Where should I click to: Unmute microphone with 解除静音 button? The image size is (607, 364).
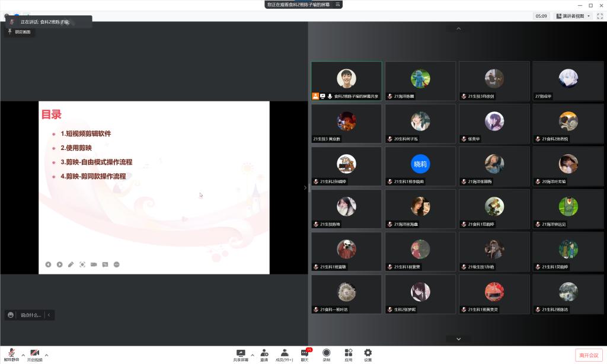[11, 355]
